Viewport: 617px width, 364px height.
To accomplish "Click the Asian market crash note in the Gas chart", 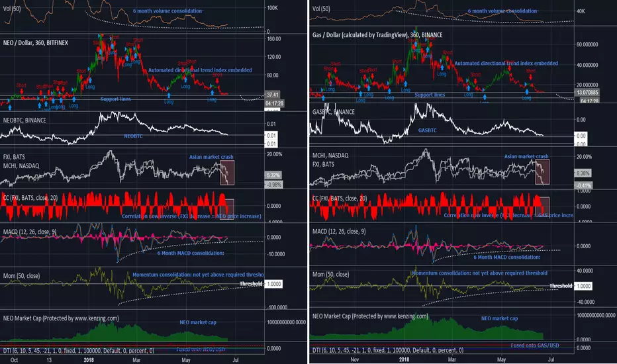I will point(526,156).
